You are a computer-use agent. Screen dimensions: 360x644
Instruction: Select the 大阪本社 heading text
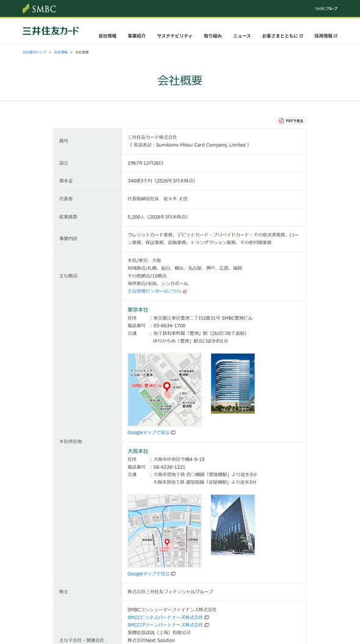pyautogui.click(x=138, y=451)
